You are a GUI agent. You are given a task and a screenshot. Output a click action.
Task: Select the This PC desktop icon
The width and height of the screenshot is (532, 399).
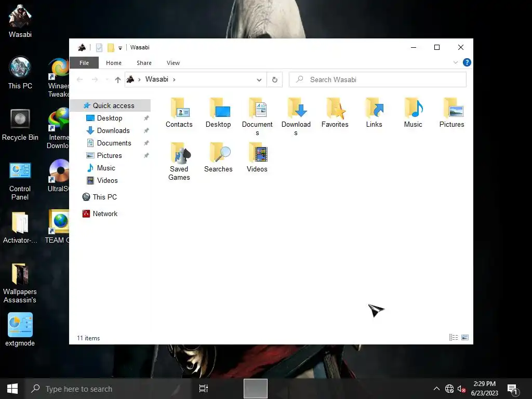(20, 73)
